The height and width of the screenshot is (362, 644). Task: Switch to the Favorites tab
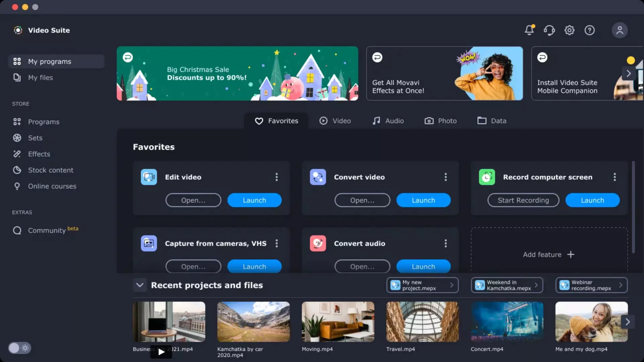pyautogui.click(x=276, y=121)
